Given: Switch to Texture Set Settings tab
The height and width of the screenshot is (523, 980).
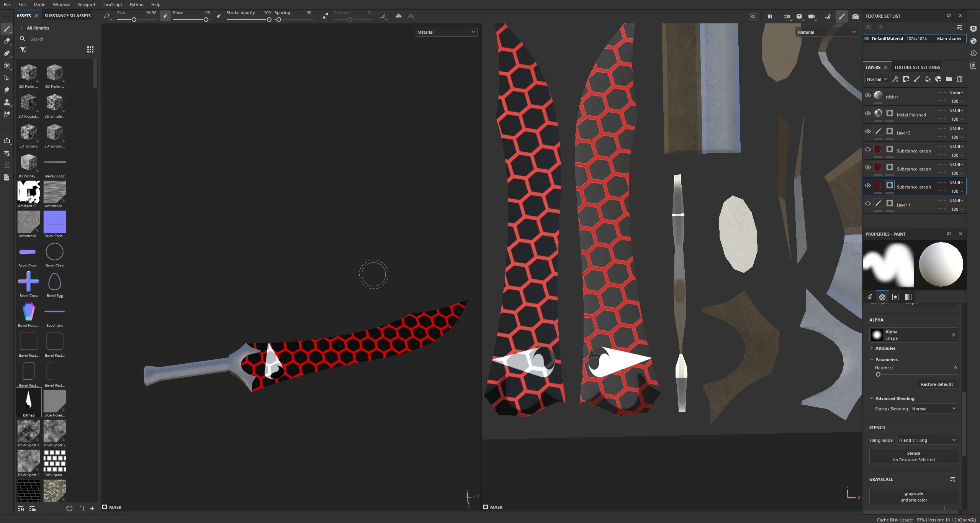Looking at the screenshot, I should click(917, 67).
